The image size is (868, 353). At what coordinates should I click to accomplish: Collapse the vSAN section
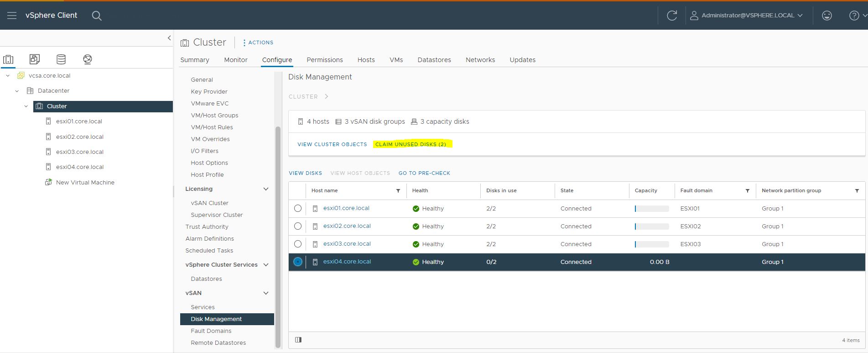266,293
